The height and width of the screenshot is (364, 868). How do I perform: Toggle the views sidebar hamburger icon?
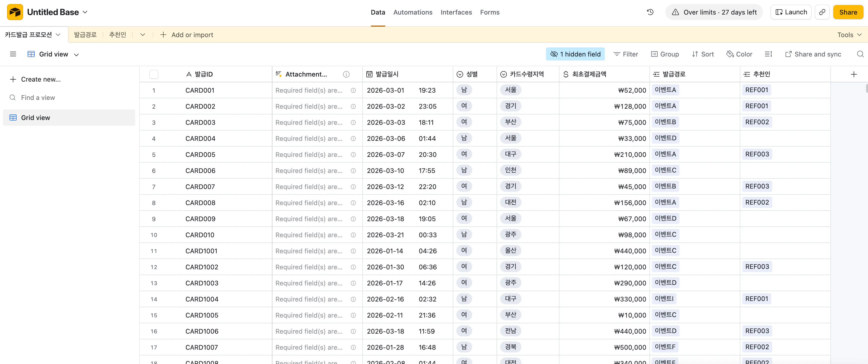[x=13, y=54]
